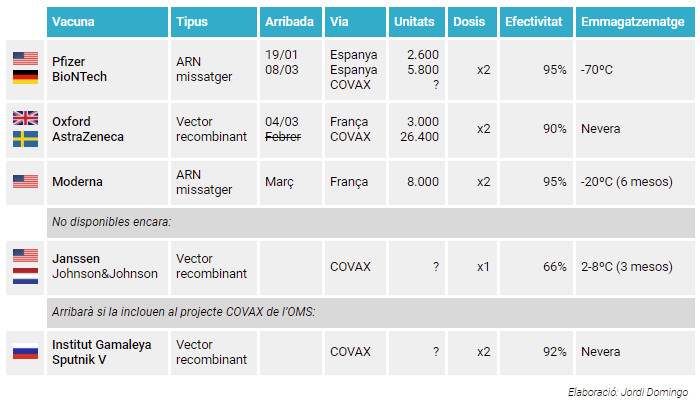Click the Russian flag beside Sputnik V
The height and width of the screenshot is (407, 700).
click(x=25, y=352)
